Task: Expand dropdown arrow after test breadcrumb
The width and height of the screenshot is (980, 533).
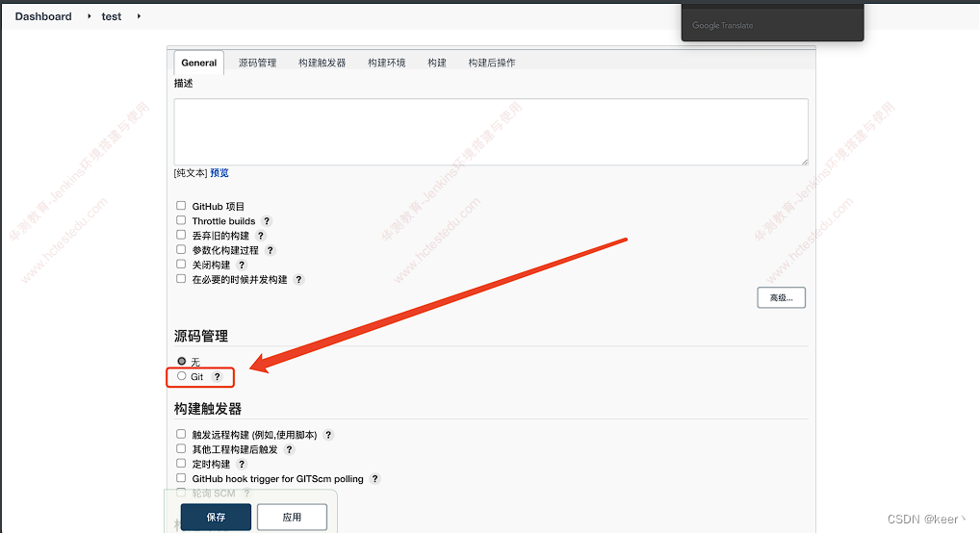Action: (x=138, y=16)
